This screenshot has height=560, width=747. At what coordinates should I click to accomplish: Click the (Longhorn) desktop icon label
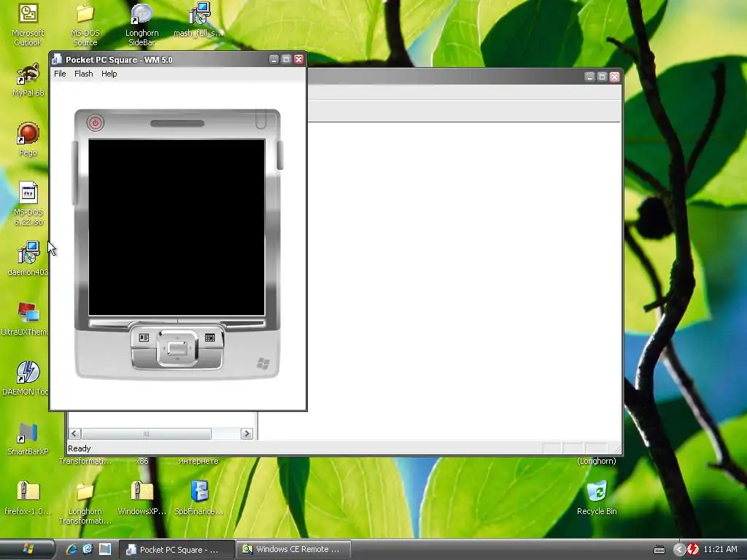[x=597, y=461]
